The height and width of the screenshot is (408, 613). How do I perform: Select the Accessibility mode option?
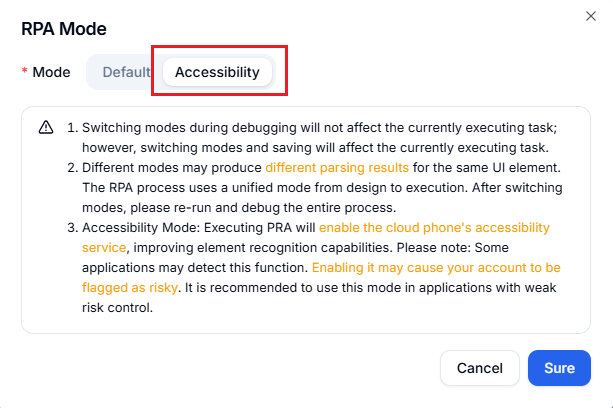click(217, 72)
